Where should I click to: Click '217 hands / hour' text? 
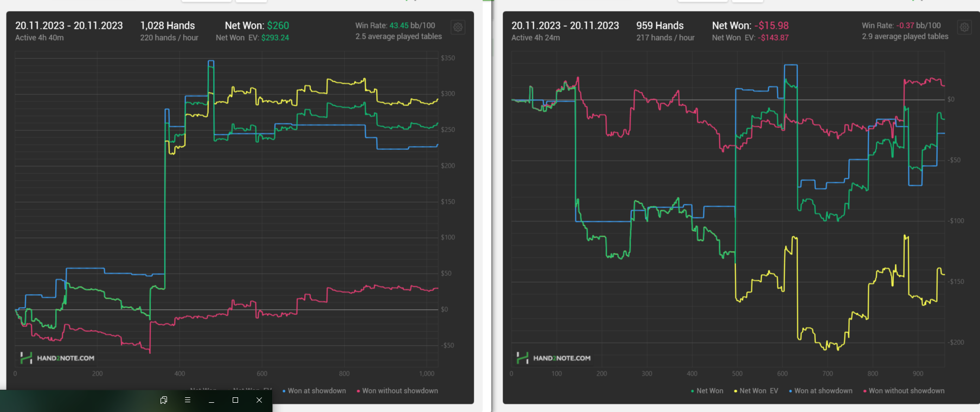665,37
